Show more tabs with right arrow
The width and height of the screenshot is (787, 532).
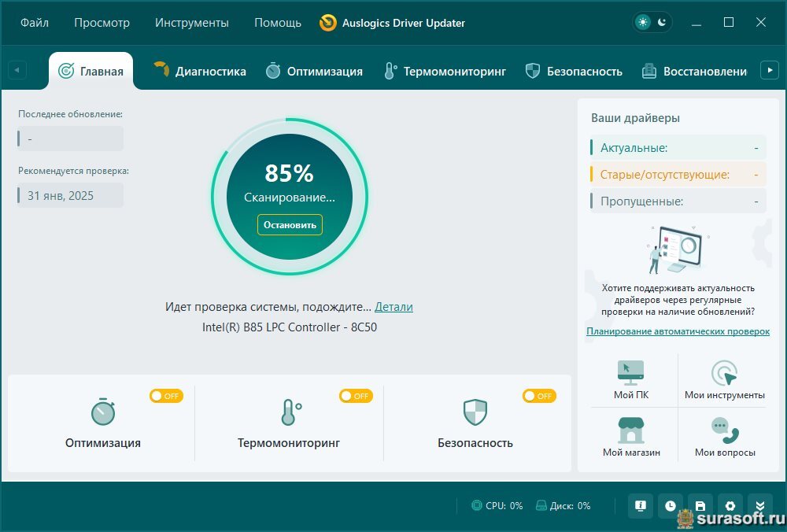pos(770,70)
